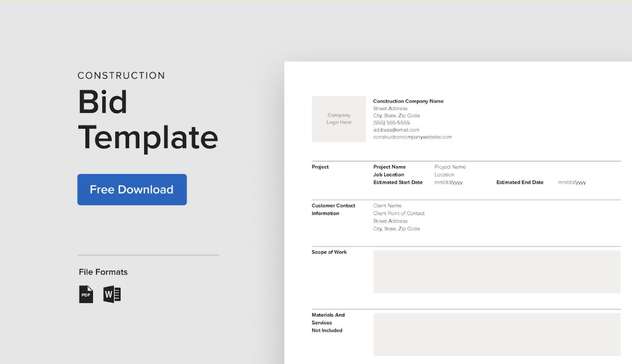Click the Free Download button
Screen dimensions: 632x364
pyautogui.click(x=132, y=189)
